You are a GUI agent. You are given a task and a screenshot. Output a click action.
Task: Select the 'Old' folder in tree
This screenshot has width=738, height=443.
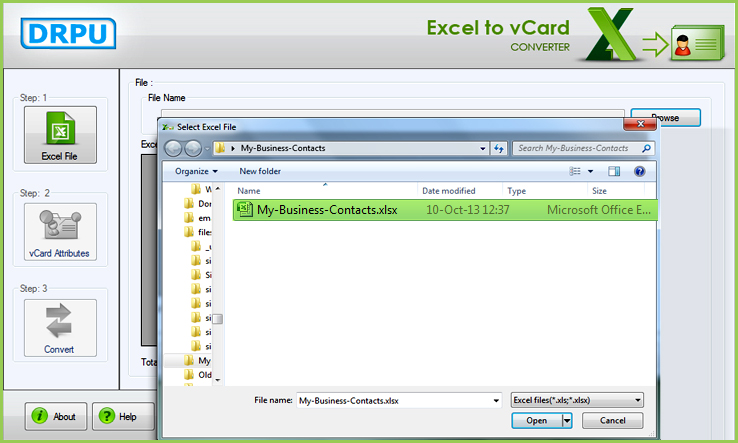tap(198, 375)
